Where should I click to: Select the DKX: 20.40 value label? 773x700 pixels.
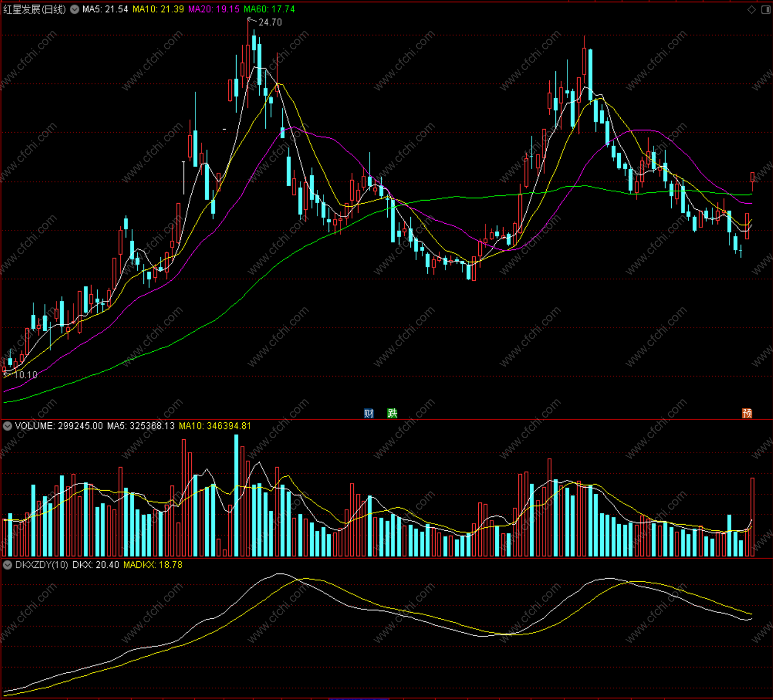(96, 565)
